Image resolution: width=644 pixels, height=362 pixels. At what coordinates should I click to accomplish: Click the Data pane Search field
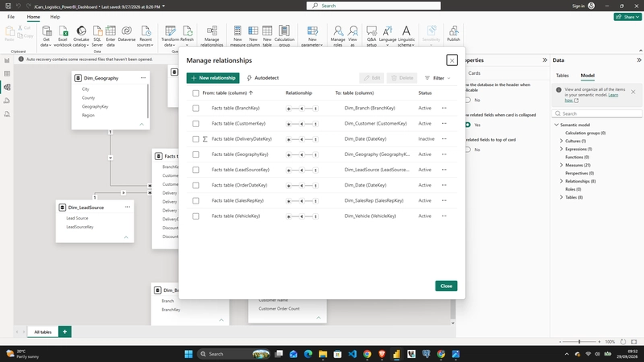pyautogui.click(x=597, y=113)
